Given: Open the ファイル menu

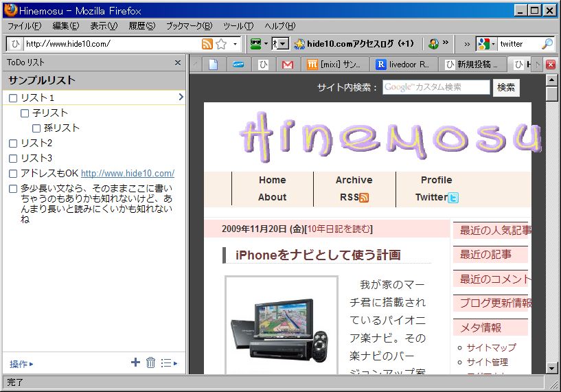Looking at the screenshot, I should coord(24,26).
